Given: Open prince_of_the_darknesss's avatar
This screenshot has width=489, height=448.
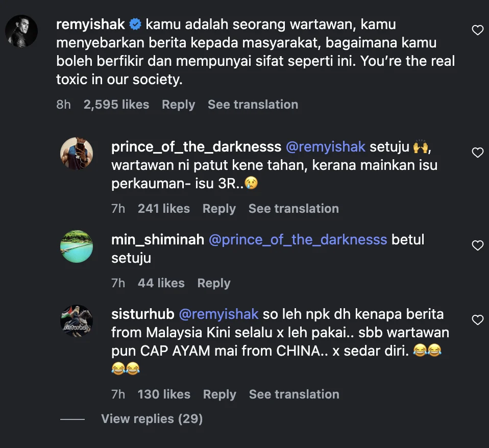Looking at the screenshot, I should (x=77, y=154).
